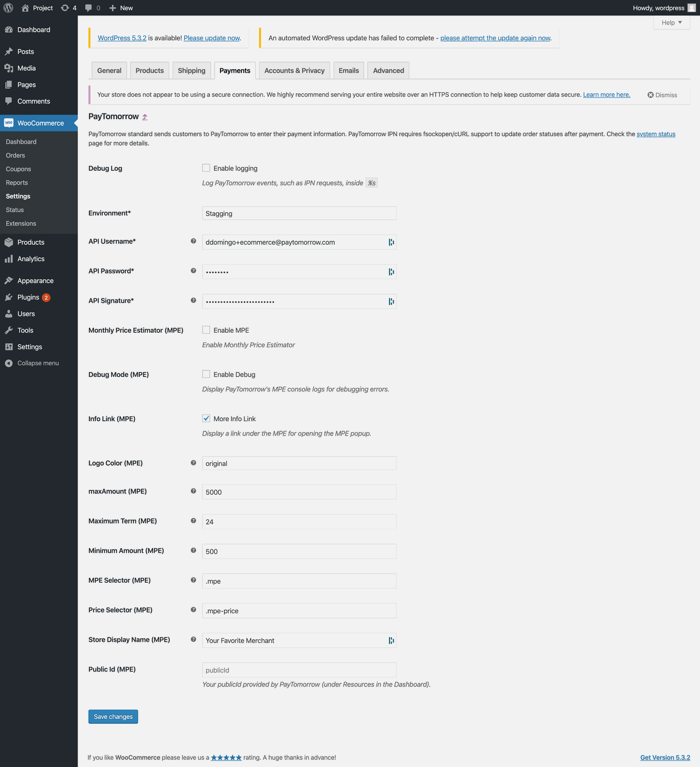Viewport: 700px width, 767px height.
Task: Open the Accounts & Privacy tab
Action: (294, 70)
